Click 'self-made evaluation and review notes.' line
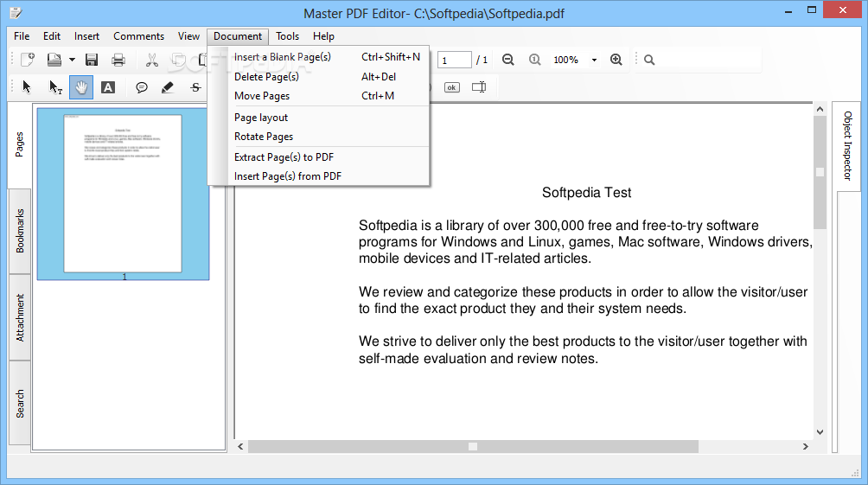868x485 pixels. pyautogui.click(x=478, y=358)
